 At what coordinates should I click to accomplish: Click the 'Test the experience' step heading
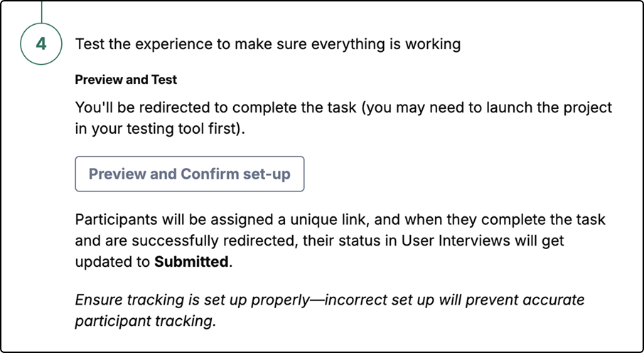(268, 44)
